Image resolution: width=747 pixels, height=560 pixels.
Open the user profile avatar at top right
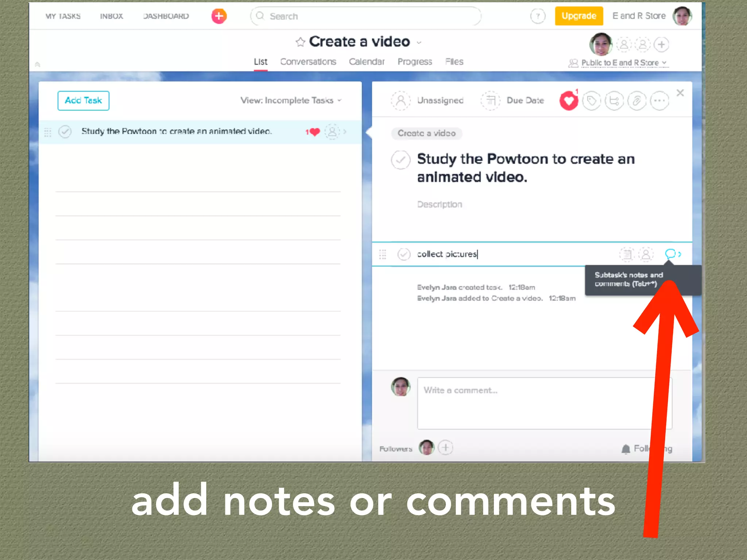coord(682,16)
